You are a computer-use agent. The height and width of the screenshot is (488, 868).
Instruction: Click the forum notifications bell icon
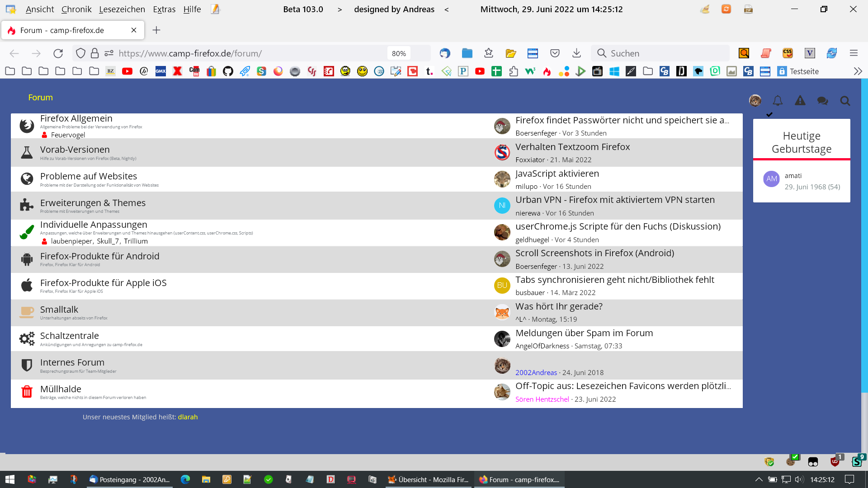(778, 101)
